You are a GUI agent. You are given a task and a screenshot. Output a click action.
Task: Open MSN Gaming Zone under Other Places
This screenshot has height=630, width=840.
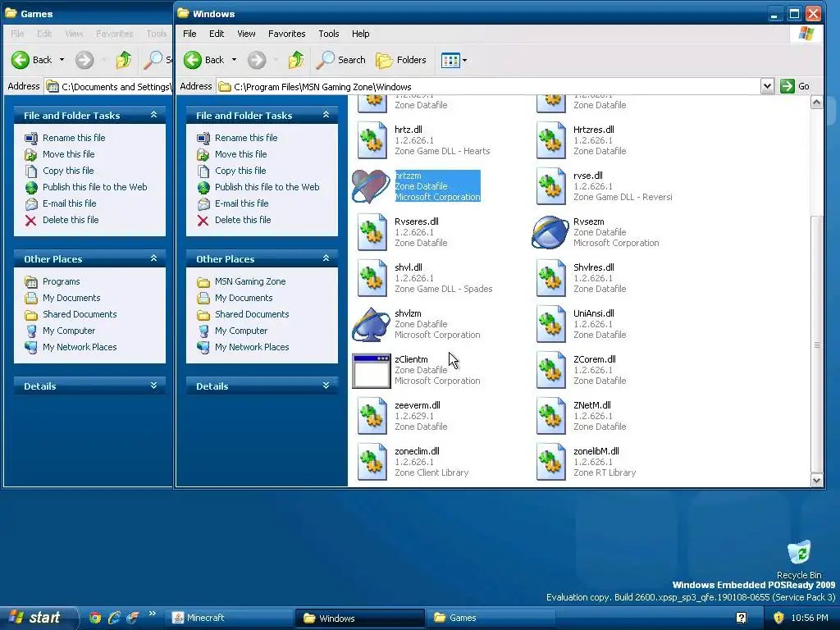(x=250, y=282)
